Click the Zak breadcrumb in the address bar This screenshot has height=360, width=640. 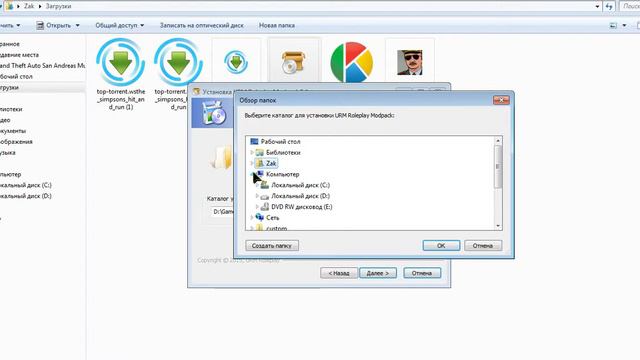[x=29, y=6]
